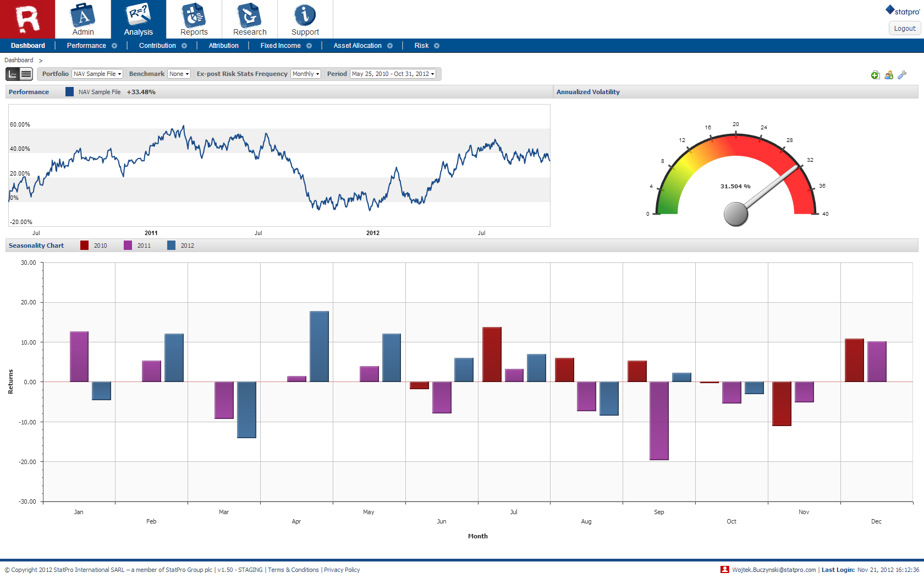Open the wrench settings icon

[x=902, y=75]
